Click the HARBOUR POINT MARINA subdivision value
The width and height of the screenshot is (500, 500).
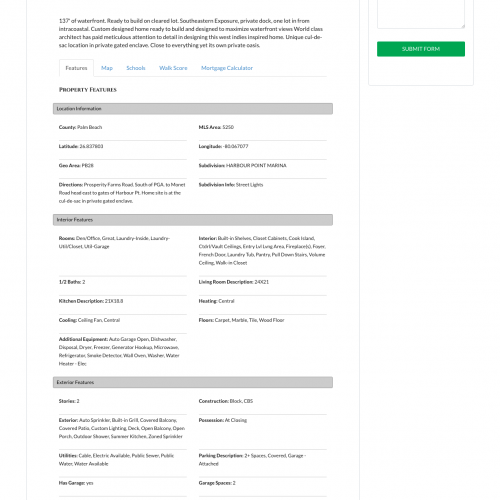pyautogui.click(x=256, y=166)
